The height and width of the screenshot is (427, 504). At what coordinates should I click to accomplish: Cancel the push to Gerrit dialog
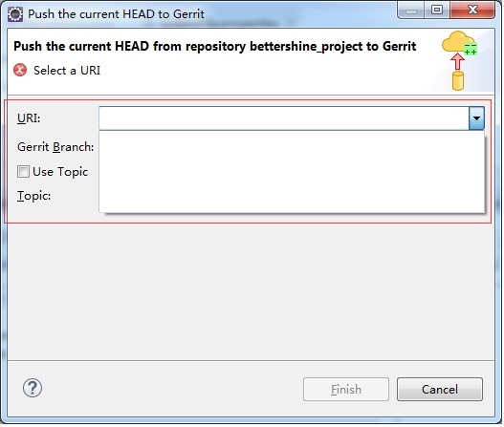(x=440, y=390)
